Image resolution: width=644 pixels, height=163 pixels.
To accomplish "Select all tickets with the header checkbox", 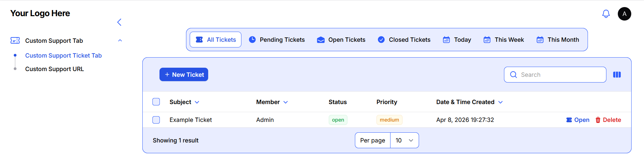I will pyautogui.click(x=156, y=102).
